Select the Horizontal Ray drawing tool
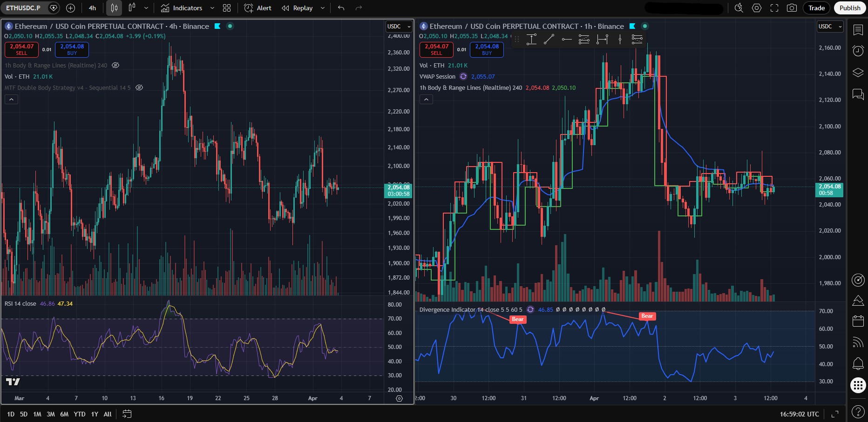 pyautogui.click(x=566, y=39)
